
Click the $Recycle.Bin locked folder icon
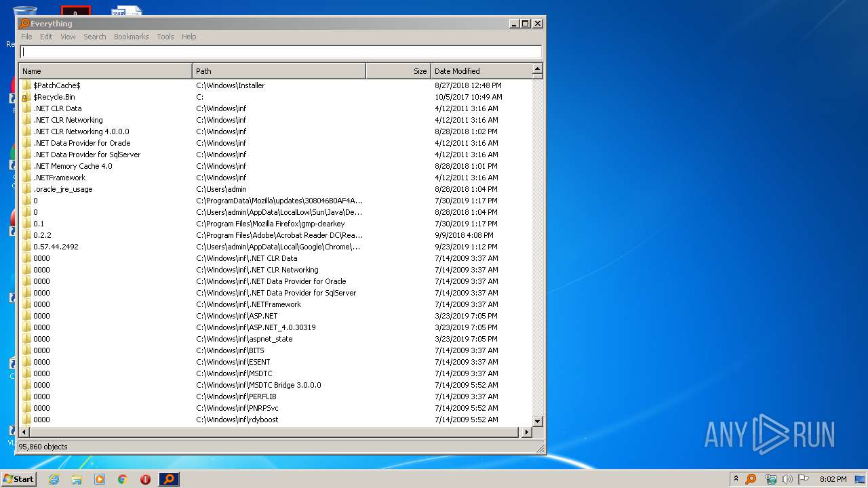click(26, 97)
